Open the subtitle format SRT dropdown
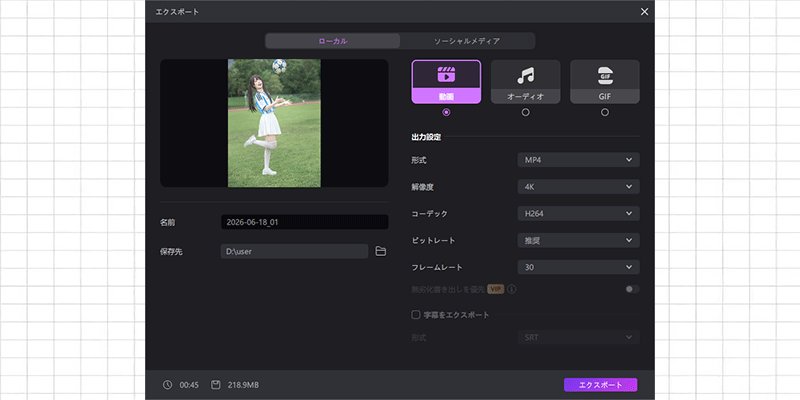Image resolution: width=800 pixels, height=400 pixels. tap(579, 337)
